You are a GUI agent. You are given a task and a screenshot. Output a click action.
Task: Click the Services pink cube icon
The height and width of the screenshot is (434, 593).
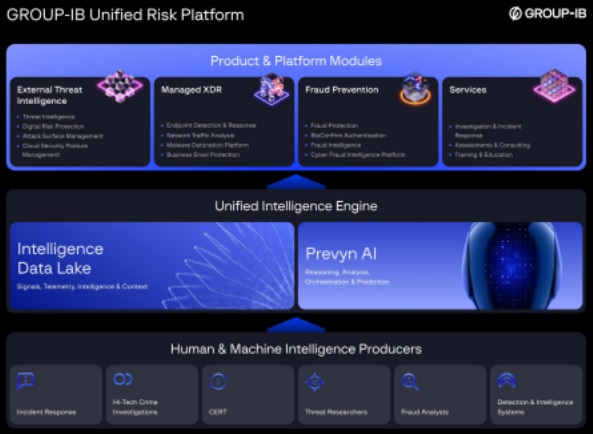[554, 86]
